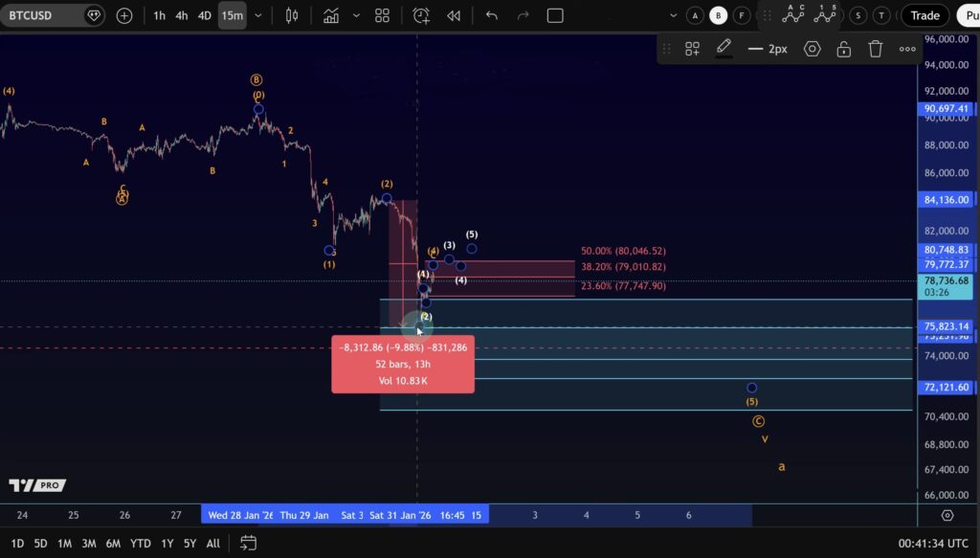Viewport: 980px width, 558px height.
Task: Select the YTD date range
Action: point(140,543)
